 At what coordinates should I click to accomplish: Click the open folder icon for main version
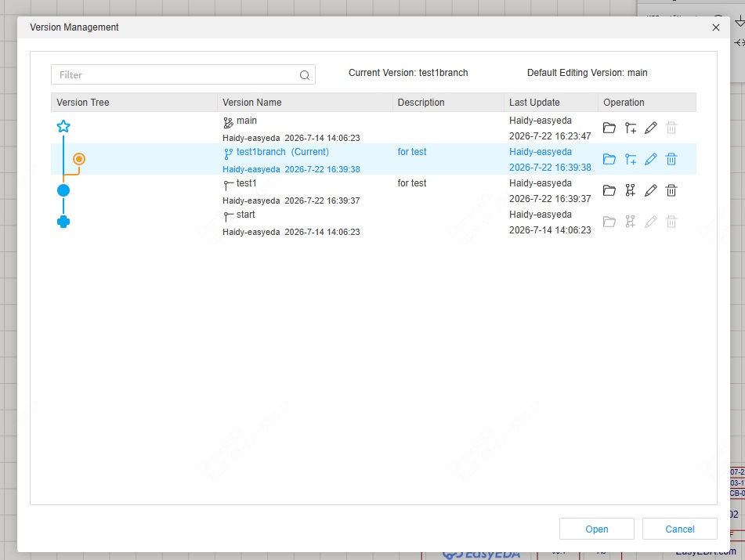pos(609,128)
